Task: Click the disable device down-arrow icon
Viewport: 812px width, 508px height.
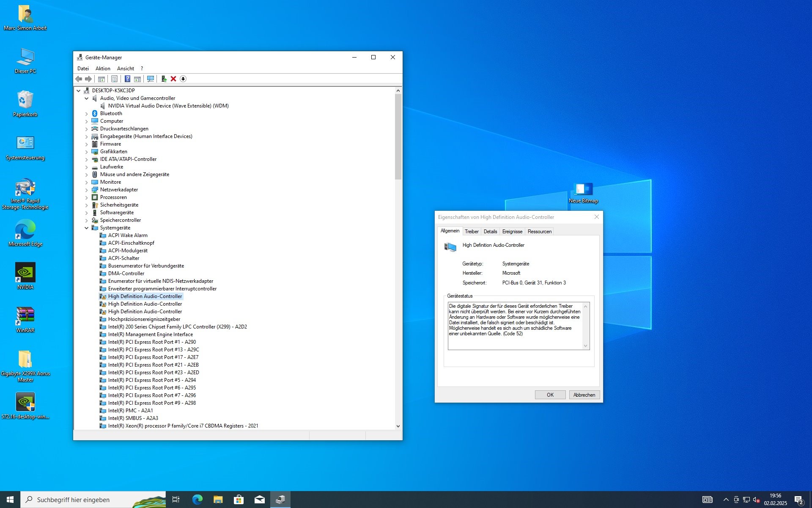Action: (x=183, y=79)
